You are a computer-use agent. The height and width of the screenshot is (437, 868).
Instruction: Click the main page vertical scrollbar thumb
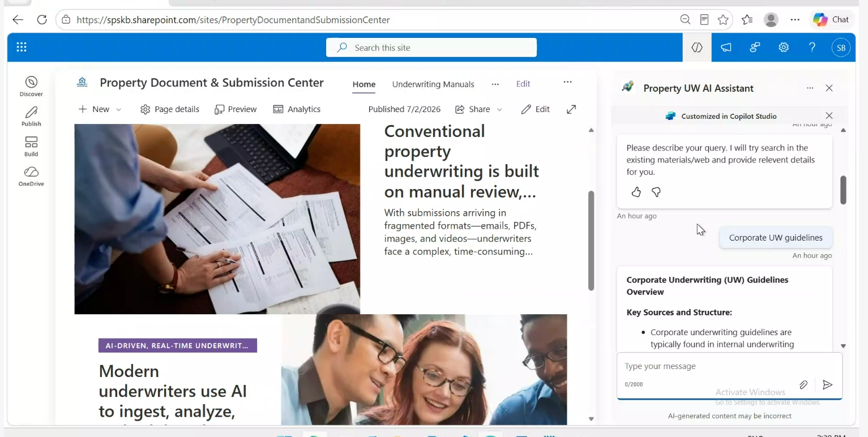[591, 241]
